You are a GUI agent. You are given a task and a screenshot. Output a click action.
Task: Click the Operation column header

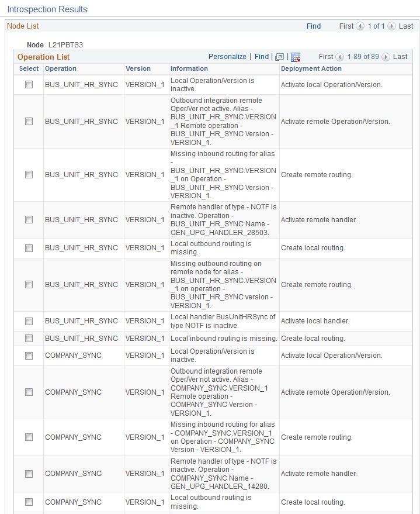click(61, 68)
